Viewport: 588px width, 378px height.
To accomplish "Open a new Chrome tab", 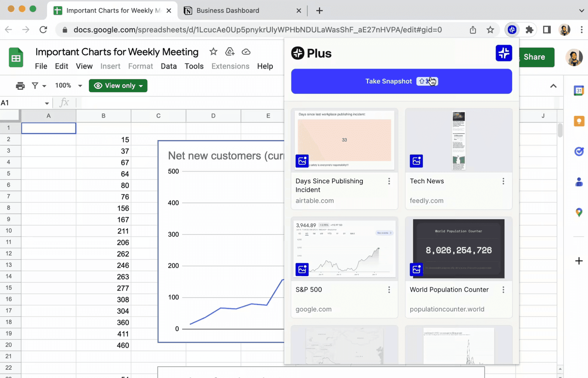I will [x=319, y=11].
